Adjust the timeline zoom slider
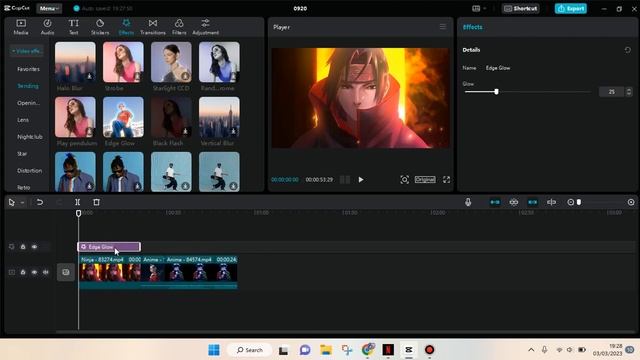Viewport: 640px width, 360px height. pos(579,202)
